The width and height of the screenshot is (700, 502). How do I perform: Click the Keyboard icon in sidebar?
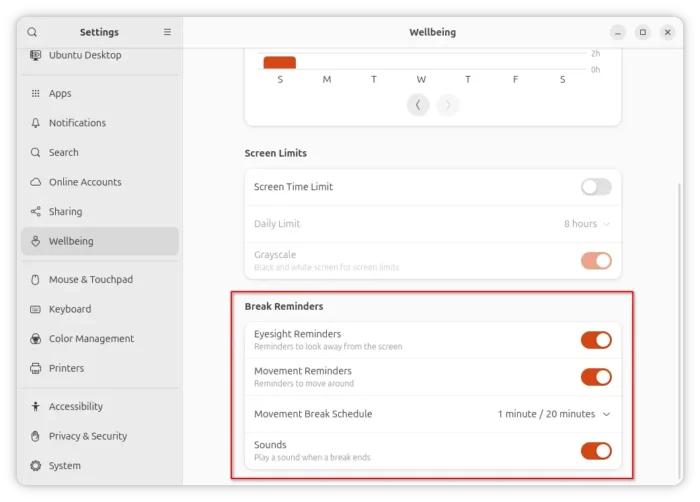pos(36,309)
